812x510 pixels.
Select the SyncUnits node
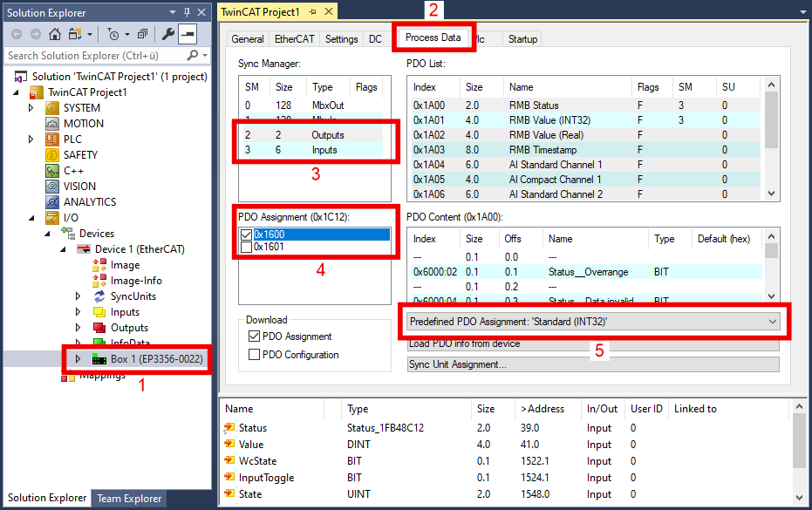coord(133,296)
